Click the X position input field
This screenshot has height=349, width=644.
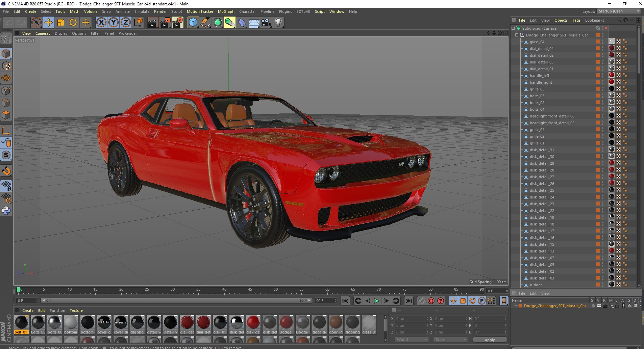412,319
